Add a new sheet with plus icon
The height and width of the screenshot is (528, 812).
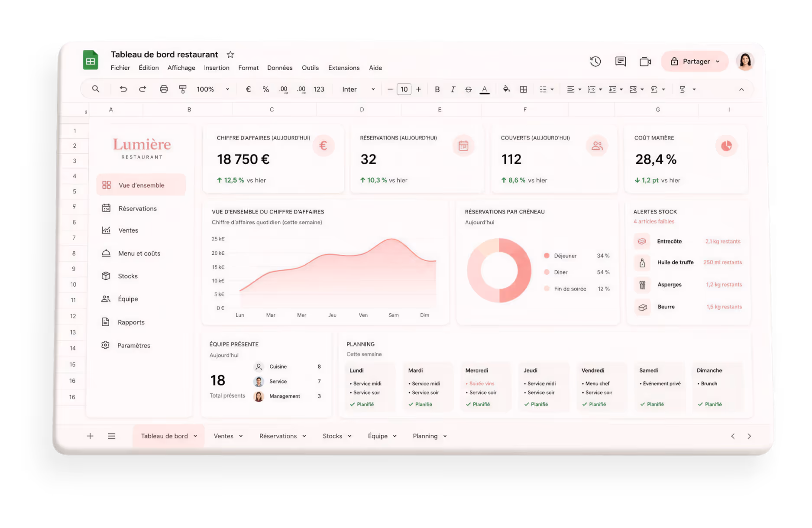[90, 436]
